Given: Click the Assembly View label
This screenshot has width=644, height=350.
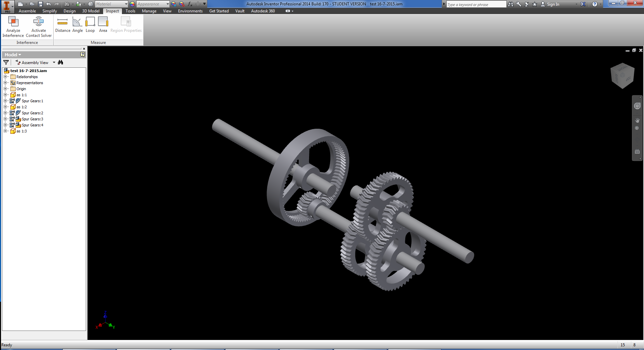Looking at the screenshot, I should (35, 63).
